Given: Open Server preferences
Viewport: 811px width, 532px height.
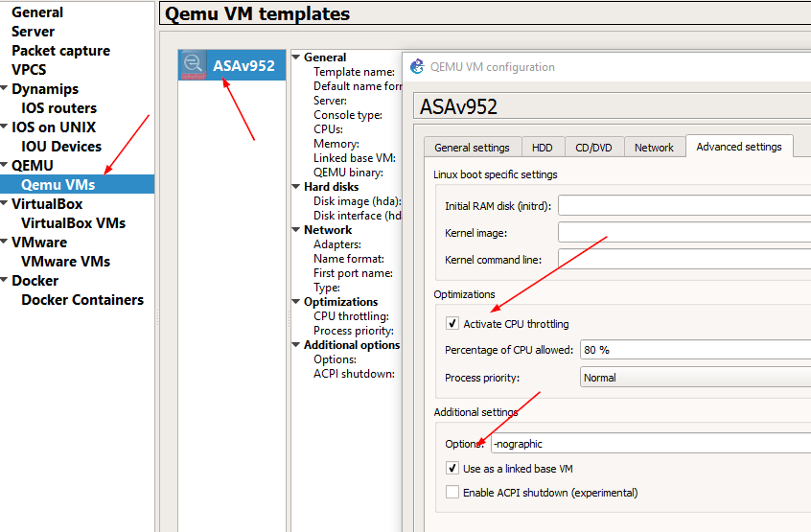Looking at the screenshot, I should [x=34, y=31].
